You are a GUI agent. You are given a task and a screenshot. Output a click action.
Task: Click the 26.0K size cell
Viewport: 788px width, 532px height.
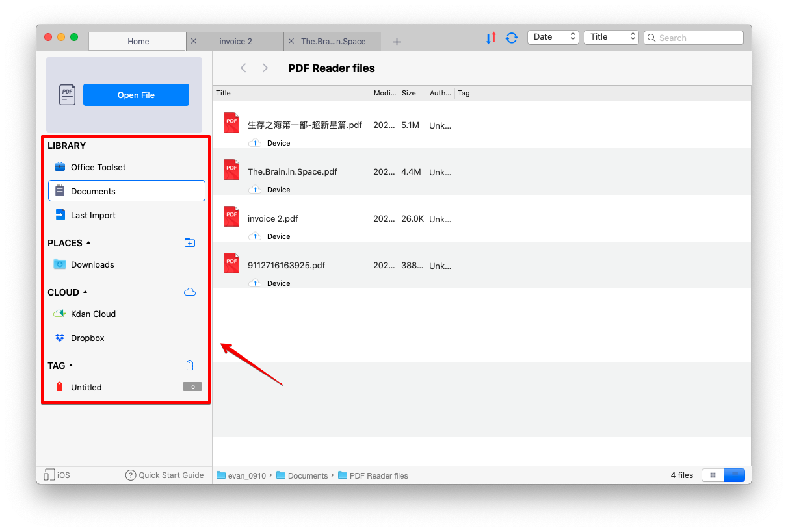412,219
